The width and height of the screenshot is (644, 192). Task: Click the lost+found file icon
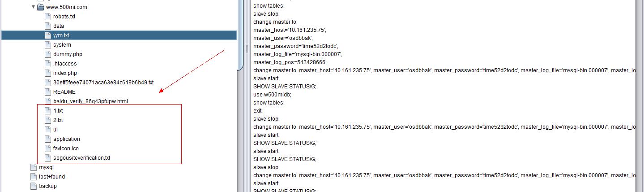(34, 177)
